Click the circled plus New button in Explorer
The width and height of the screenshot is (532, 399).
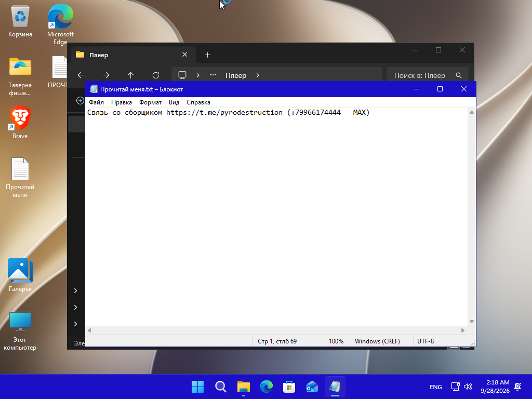tap(80, 100)
